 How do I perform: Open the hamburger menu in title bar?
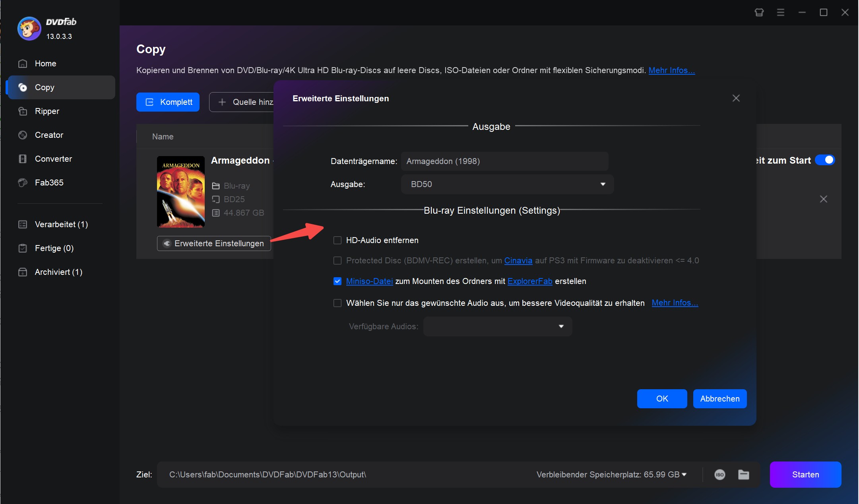tap(781, 13)
